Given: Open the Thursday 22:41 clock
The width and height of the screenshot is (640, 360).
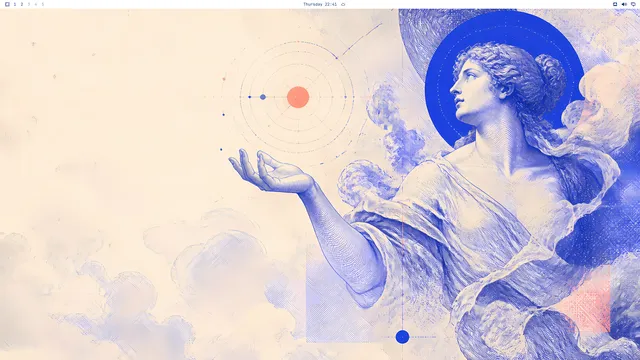Looking at the screenshot, I should 320,4.
